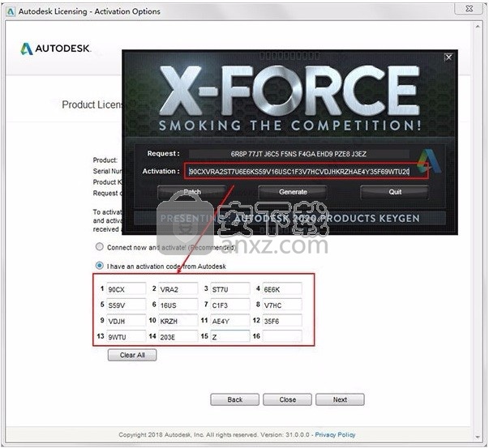This screenshot has height=448, width=489.
Task: Click the Back button
Action: tap(234, 399)
